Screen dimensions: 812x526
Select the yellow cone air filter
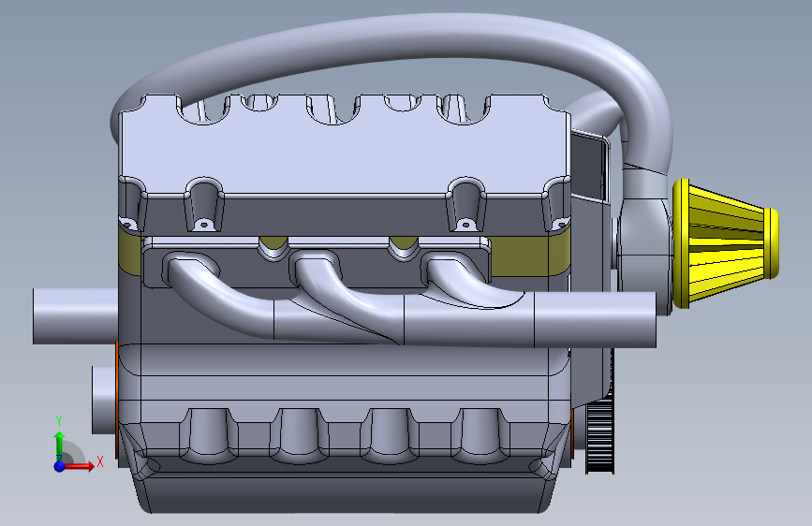point(725,243)
